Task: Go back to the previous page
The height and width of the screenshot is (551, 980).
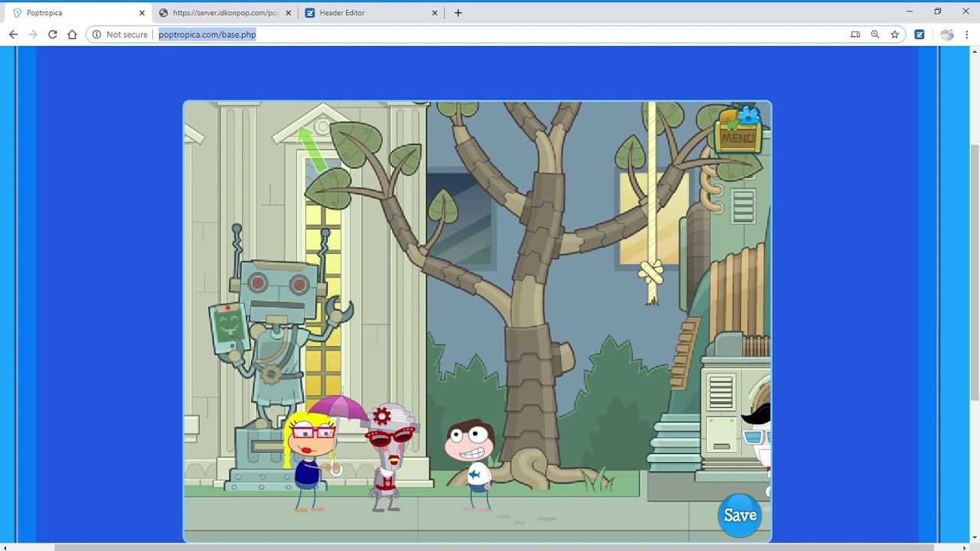Action: [x=13, y=34]
